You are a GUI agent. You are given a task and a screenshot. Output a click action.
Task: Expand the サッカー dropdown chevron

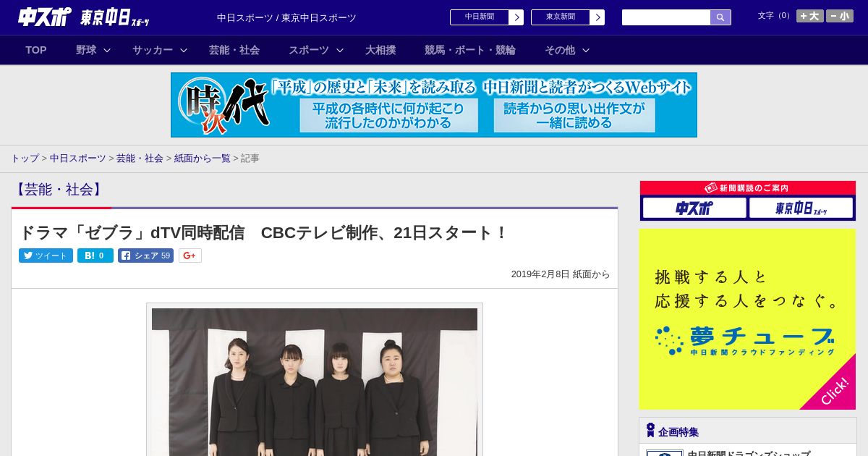click(184, 50)
